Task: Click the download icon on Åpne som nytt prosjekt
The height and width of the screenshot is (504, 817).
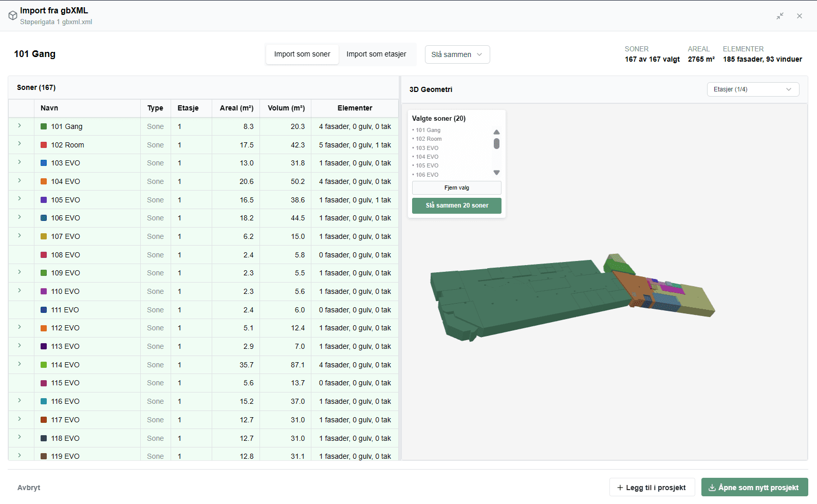Action: [712, 488]
